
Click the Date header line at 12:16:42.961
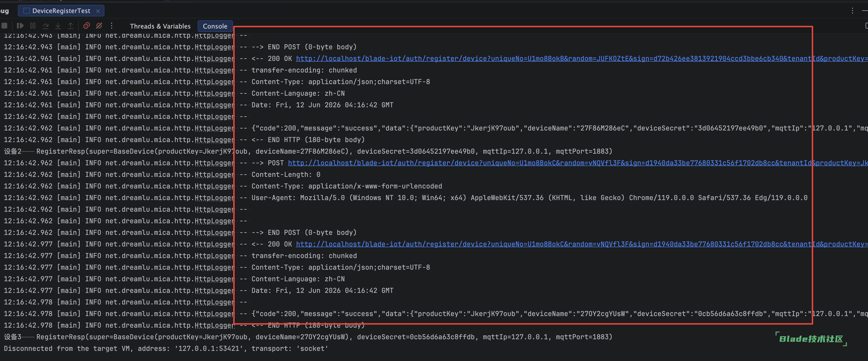pos(198,105)
